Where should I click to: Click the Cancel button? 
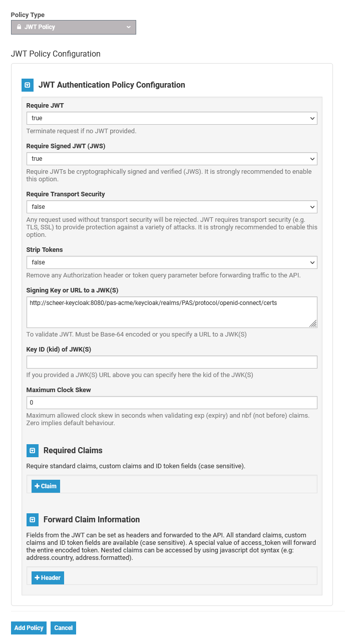[x=64, y=628]
